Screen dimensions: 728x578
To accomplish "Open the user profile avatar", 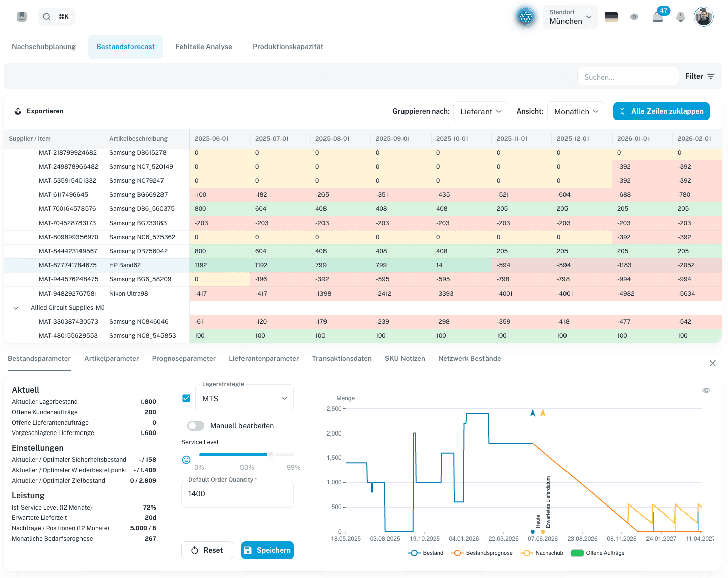I will click(704, 17).
